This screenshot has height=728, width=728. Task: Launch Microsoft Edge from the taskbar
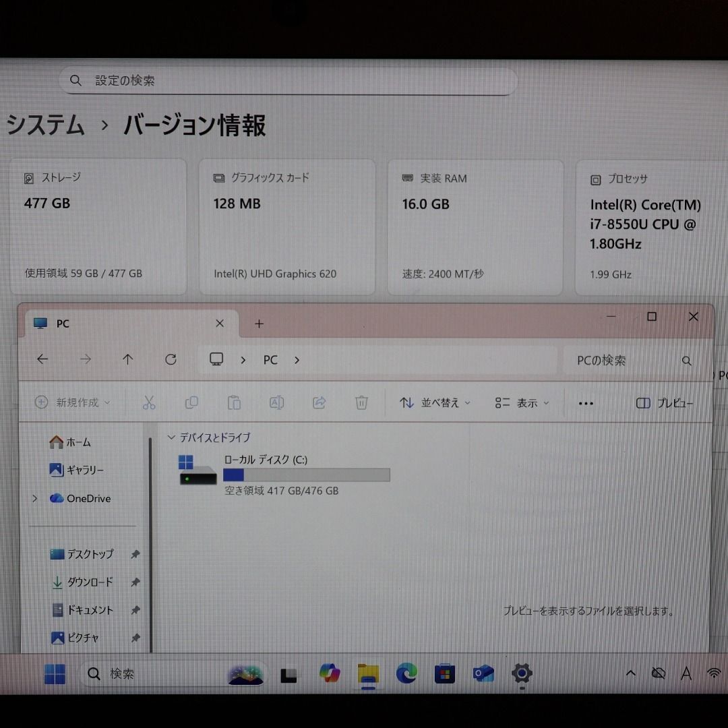point(406,673)
